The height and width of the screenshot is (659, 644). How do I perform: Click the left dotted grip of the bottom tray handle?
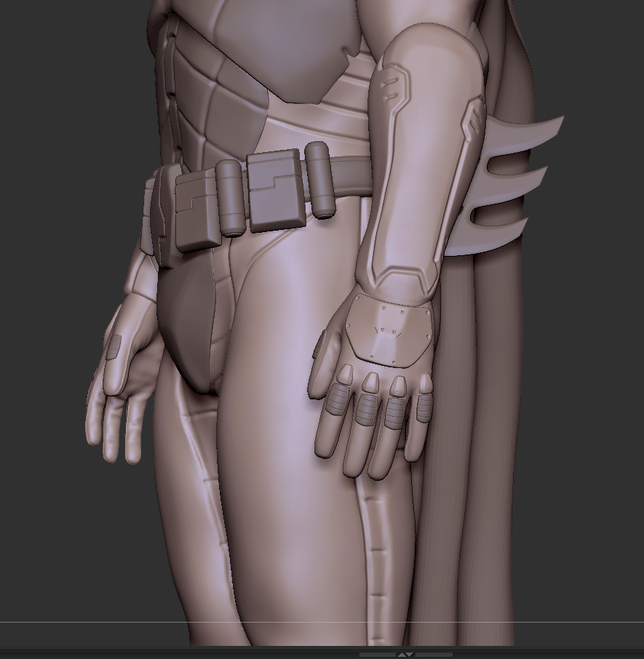[378, 655]
